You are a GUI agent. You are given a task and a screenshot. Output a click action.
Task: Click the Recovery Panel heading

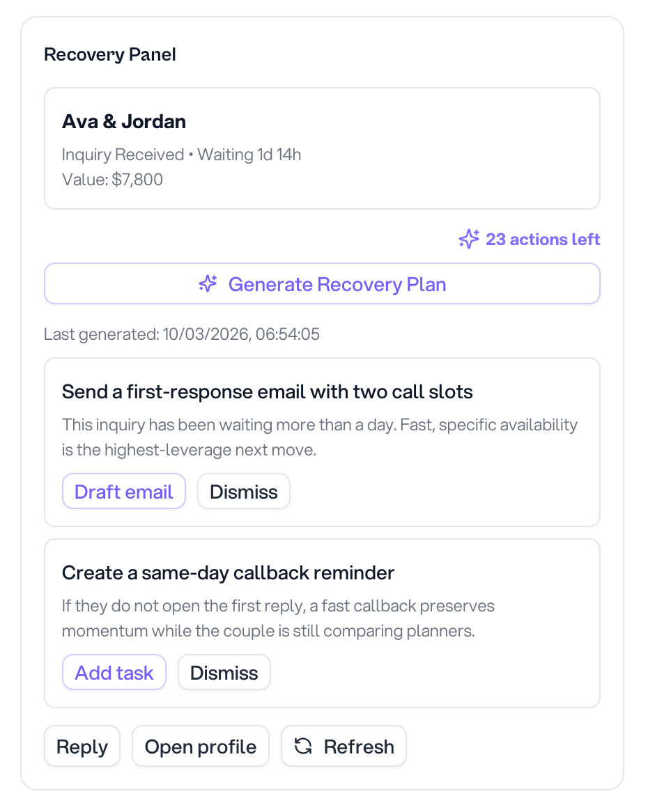click(109, 54)
